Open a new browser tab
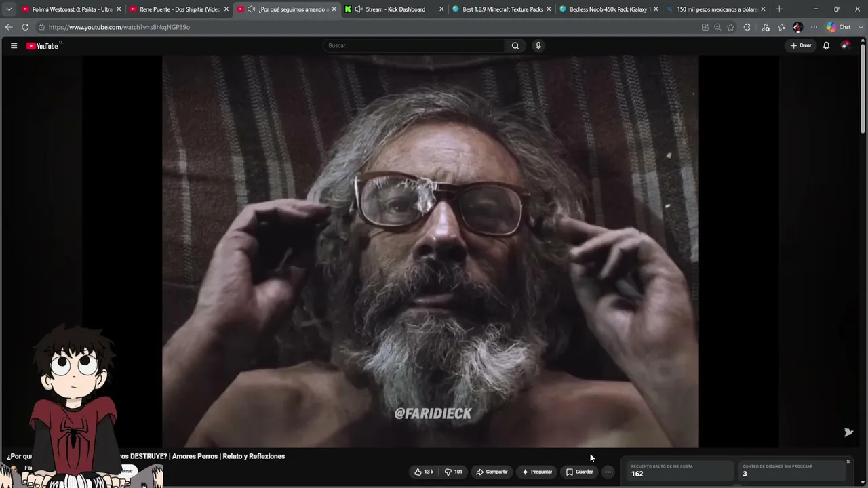This screenshot has width=868, height=488. (x=779, y=9)
